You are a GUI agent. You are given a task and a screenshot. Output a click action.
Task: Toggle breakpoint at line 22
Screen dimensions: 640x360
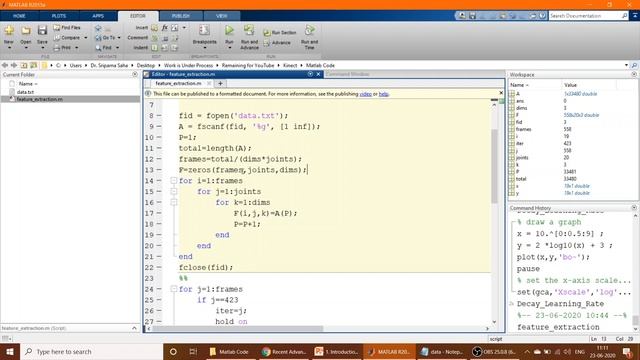click(x=159, y=267)
